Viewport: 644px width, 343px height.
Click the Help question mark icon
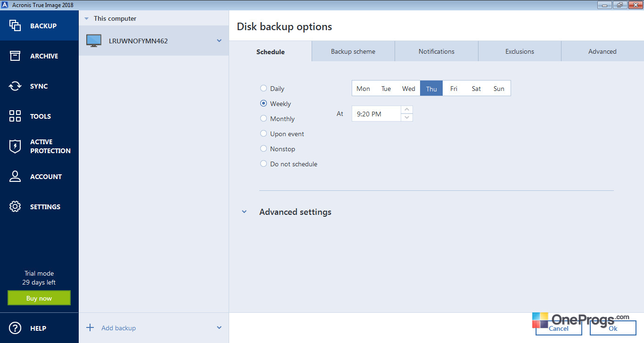pos(15,328)
